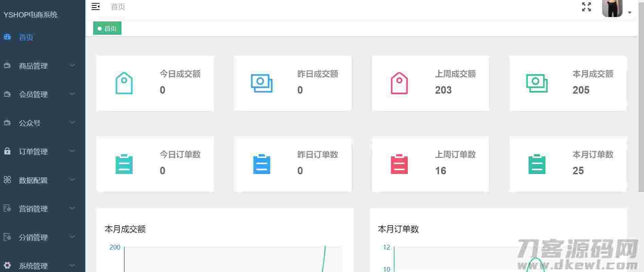Expand the 公众号 menu chevron
The image size is (644, 272).
click(x=72, y=122)
